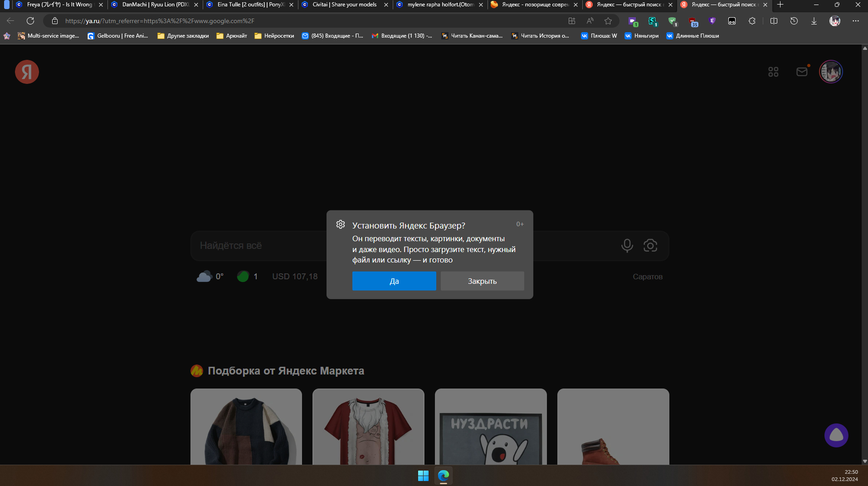Expand the Нейросетки bookmark folder
The height and width of the screenshot is (486, 868).
[274, 36]
